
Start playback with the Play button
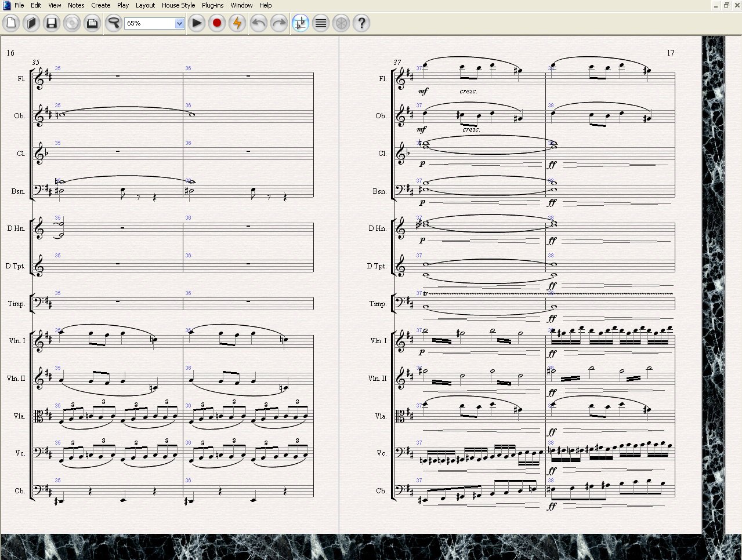click(197, 23)
